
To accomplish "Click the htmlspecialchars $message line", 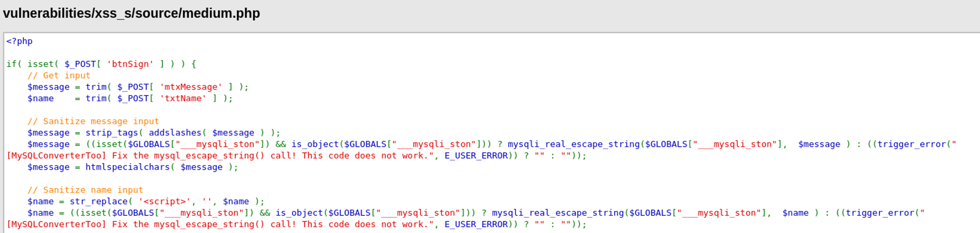I will (x=133, y=167).
